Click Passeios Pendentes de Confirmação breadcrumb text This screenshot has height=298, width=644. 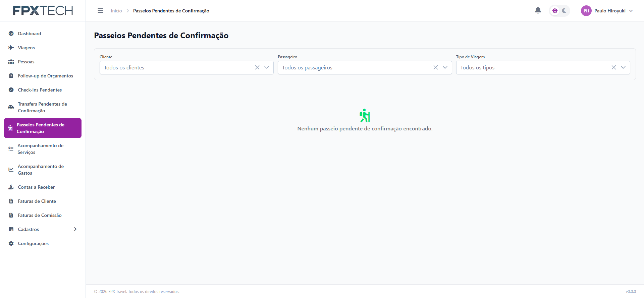(x=171, y=11)
